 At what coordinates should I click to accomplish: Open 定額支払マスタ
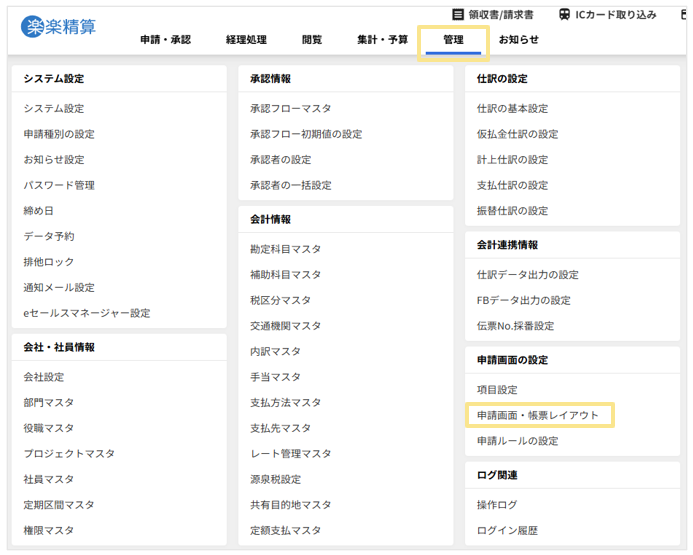[x=286, y=531]
